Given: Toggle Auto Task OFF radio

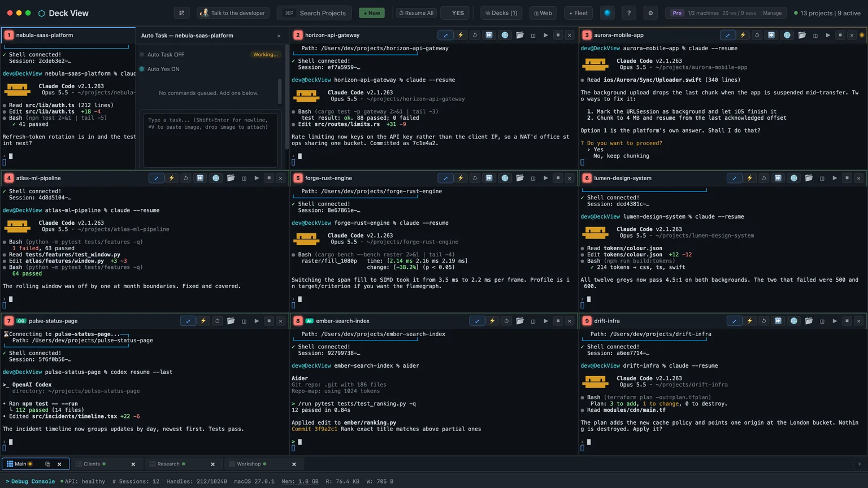Looking at the screenshot, I should click(x=142, y=55).
